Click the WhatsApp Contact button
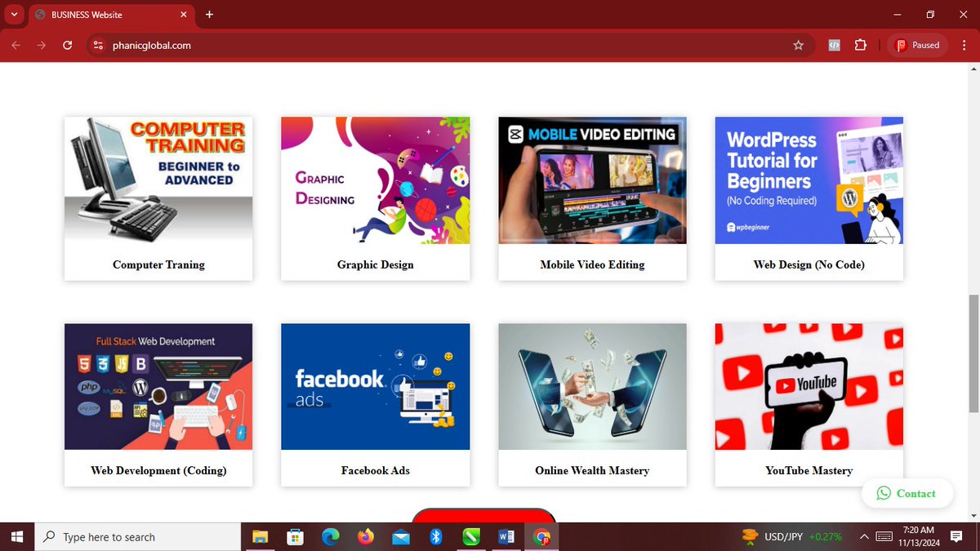Screen dimensions: 980x551 907,493
